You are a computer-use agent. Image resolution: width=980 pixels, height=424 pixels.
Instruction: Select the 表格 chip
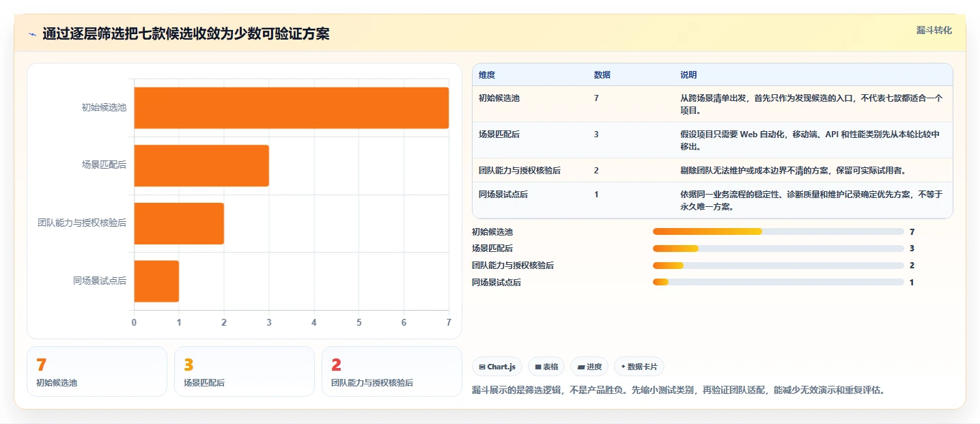pyautogui.click(x=546, y=367)
